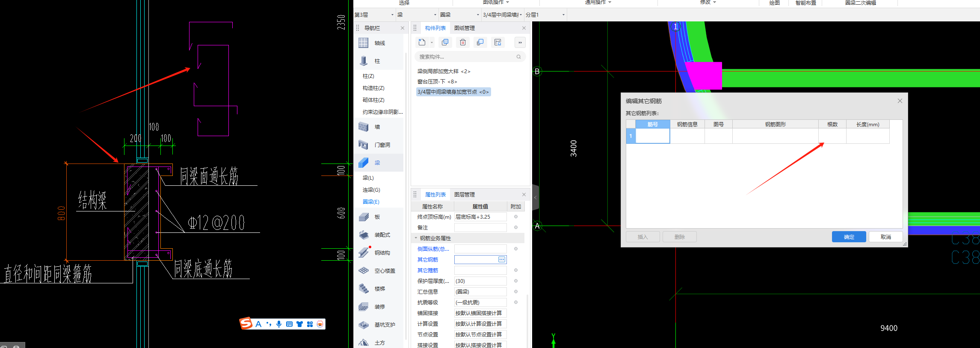Image resolution: width=980 pixels, height=348 pixels.
Task: Click the search magnifier in component search
Action: pos(518,57)
